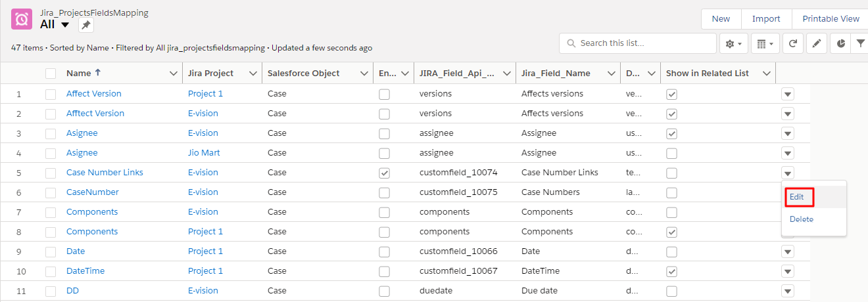This screenshot has height=302, width=868.
Task: Open row actions for DateTime
Action: coord(788,271)
